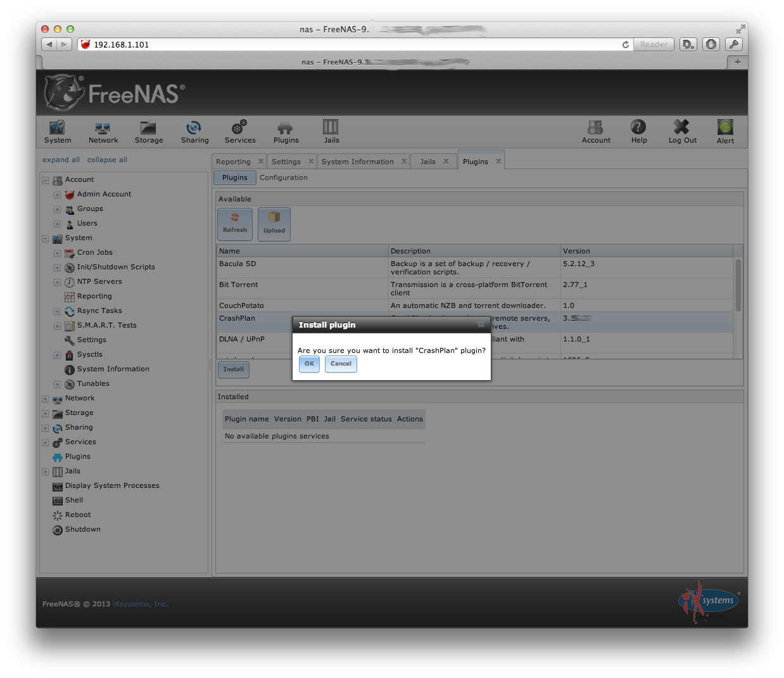The width and height of the screenshot is (784, 678).
Task: Open the System toolbar icon
Action: [58, 132]
